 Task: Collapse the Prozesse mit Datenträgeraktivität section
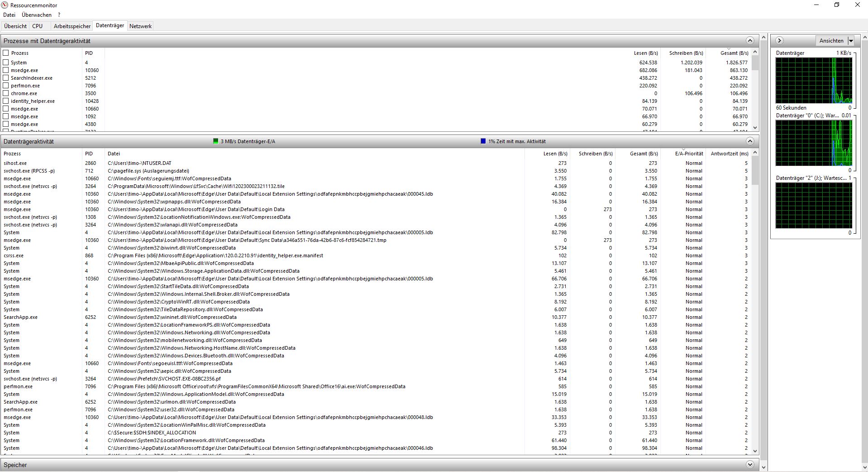tap(750, 41)
